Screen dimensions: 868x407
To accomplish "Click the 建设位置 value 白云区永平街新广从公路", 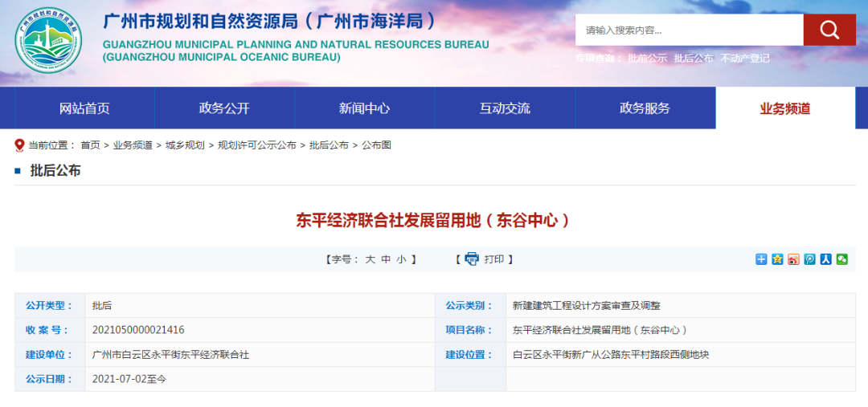I will pos(611,355).
